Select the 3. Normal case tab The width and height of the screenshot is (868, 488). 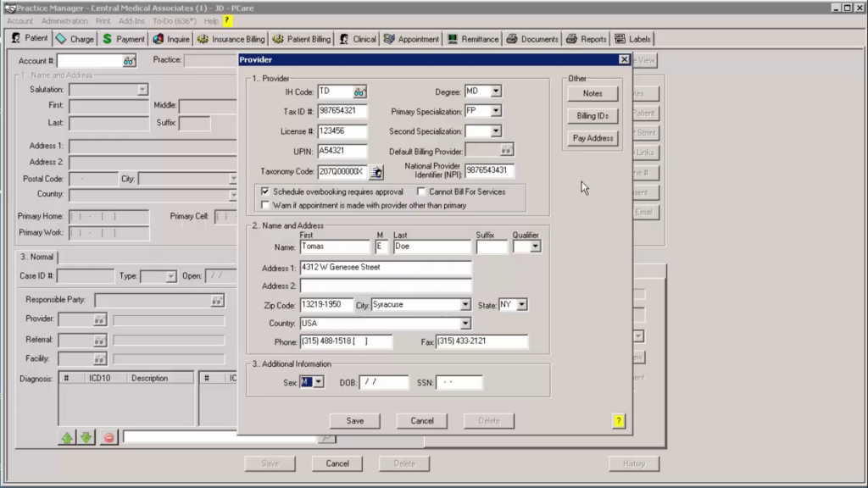37,258
